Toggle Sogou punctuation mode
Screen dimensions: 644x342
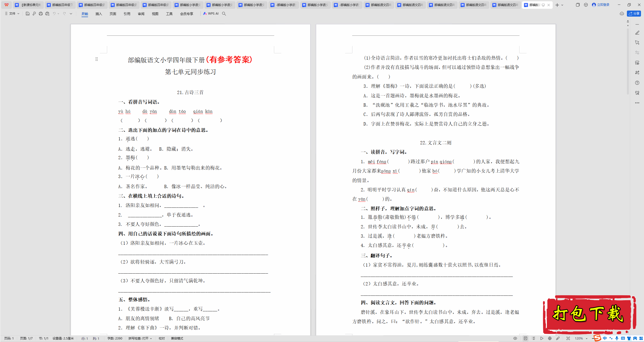point(611,338)
